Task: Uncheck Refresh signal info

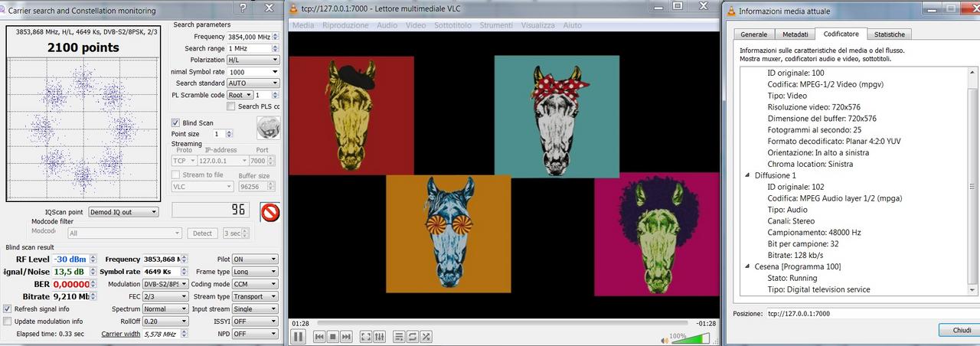Action: [8, 308]
